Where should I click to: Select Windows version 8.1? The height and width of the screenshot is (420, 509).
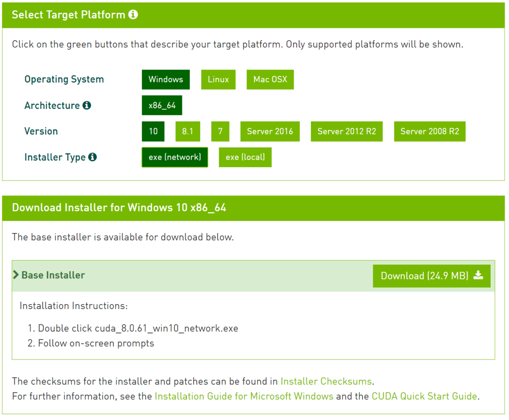point(187,131)
